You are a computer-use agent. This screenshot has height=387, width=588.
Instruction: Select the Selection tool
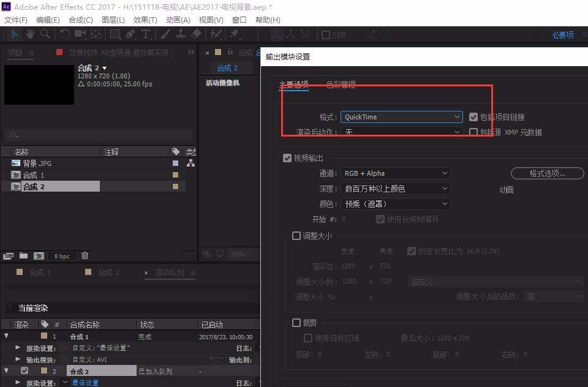pyautogui.click(x=14, y=34)
